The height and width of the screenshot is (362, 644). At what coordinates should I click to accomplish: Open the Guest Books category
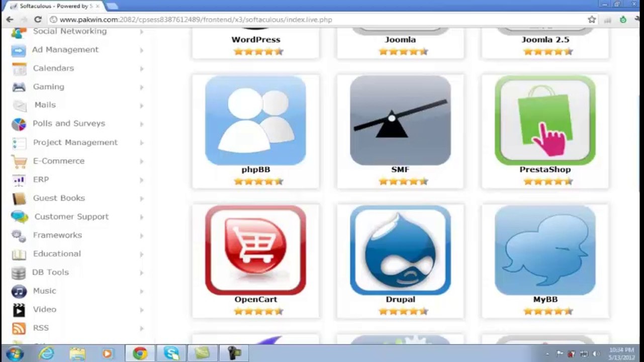tap(59, 198)
